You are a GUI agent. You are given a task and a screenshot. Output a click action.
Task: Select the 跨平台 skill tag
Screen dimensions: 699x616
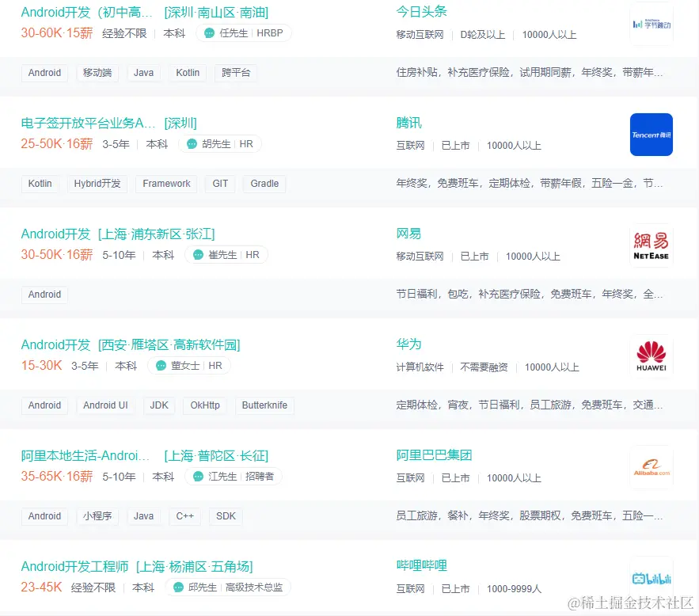[236, 73]
